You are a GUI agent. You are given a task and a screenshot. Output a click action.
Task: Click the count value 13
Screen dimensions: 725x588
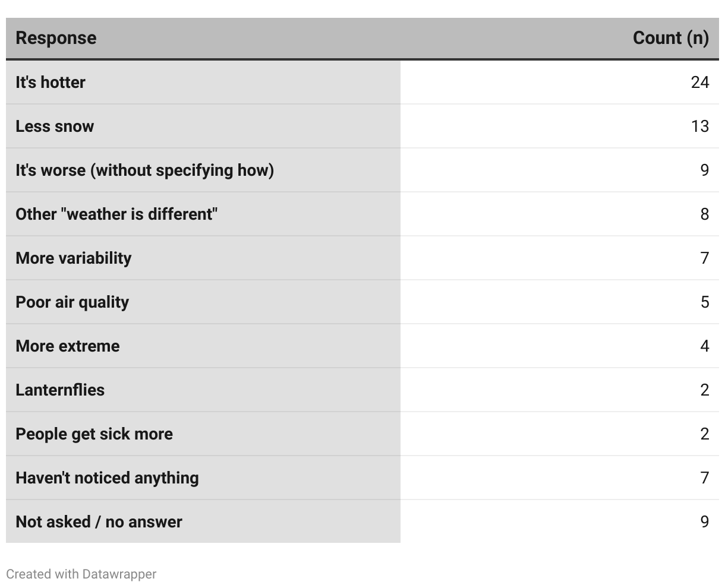699,126
